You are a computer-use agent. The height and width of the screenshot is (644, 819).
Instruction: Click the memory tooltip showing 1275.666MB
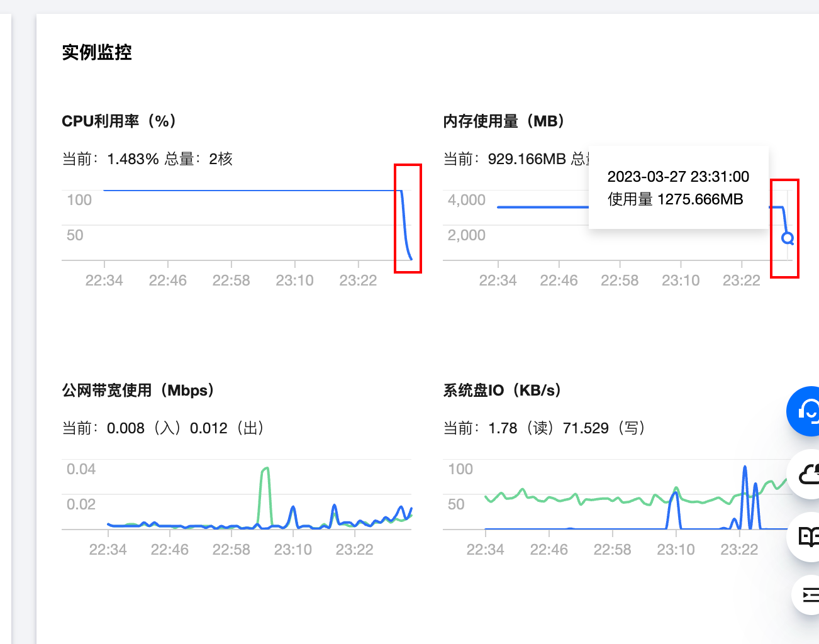point(678,188)
